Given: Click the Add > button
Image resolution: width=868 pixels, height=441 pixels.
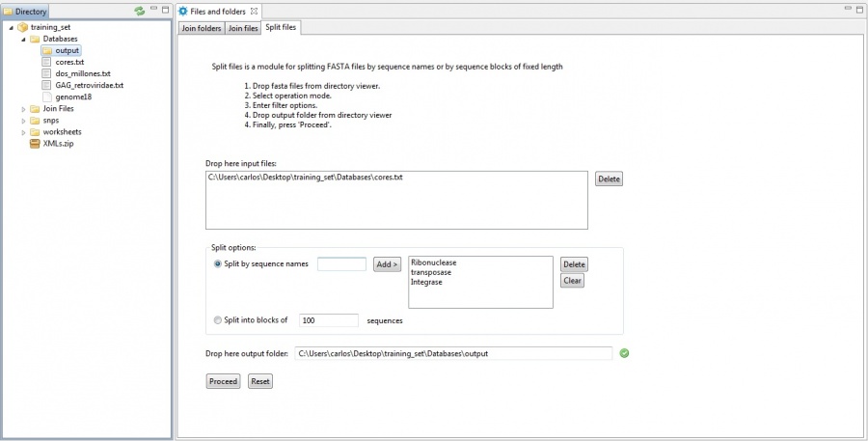Looking at the screenshot, I should click(387, 264).
